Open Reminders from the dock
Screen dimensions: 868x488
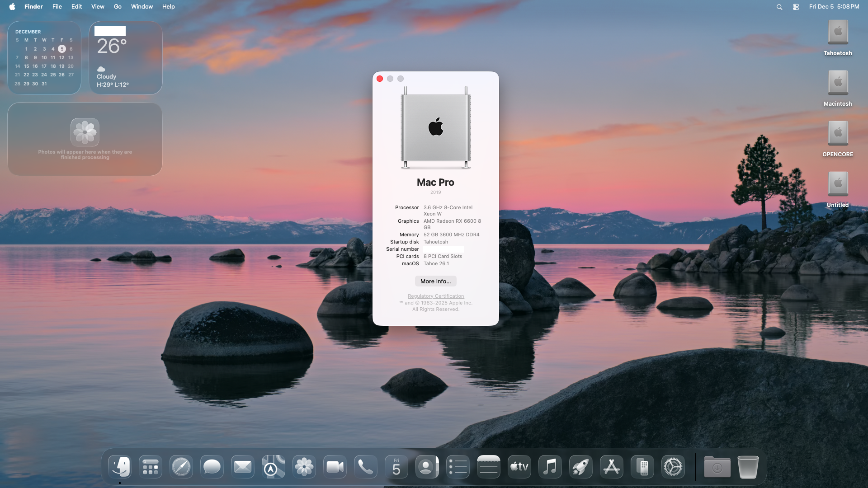click(458, 467)
